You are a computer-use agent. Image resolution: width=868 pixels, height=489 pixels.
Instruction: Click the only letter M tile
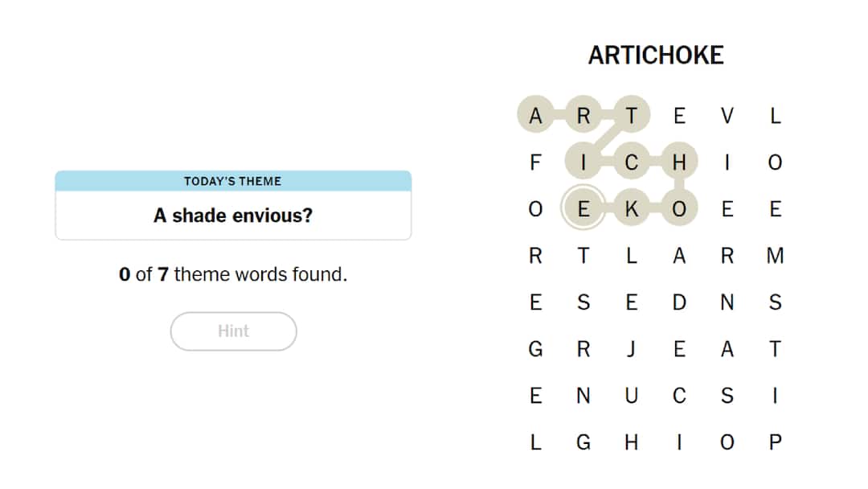(x=776, y=255)
